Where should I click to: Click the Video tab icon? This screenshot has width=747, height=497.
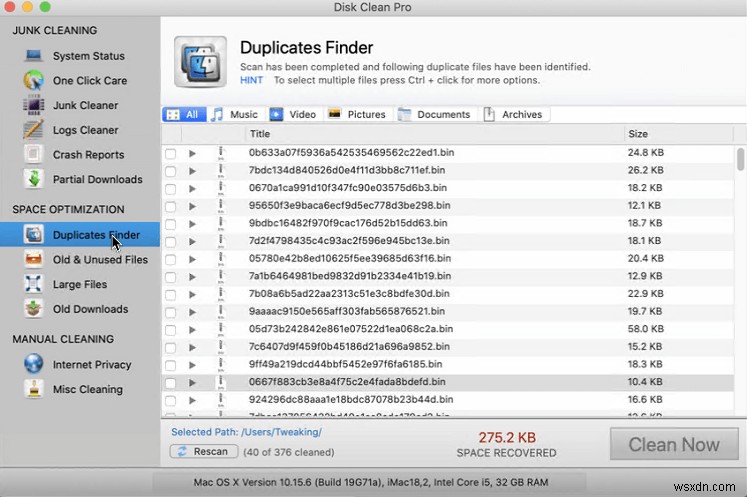[x=276, y=114]
